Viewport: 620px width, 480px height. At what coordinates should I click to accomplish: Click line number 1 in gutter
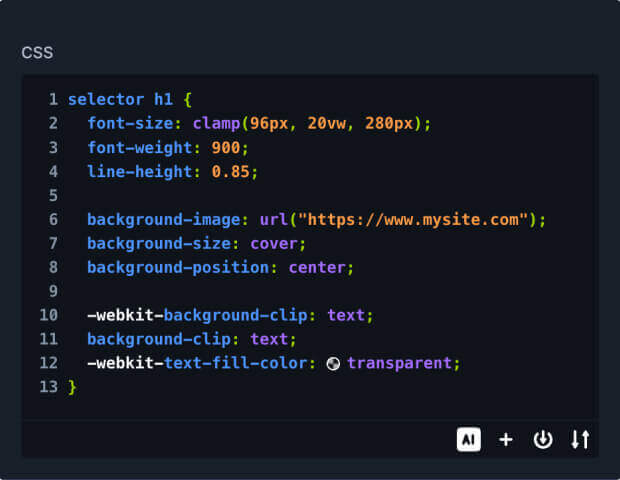coord(53,99)
